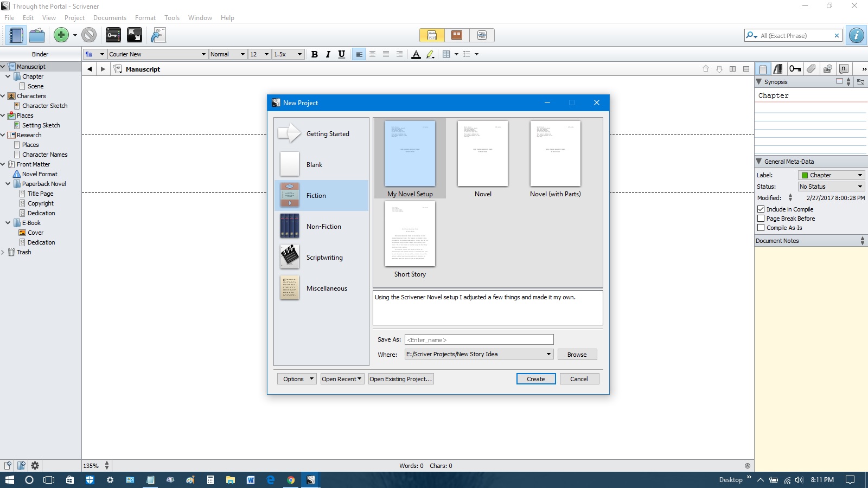Viewport: 868px width, 488px height.
Task: Click the project search field
Action: [x=793, y=35]
